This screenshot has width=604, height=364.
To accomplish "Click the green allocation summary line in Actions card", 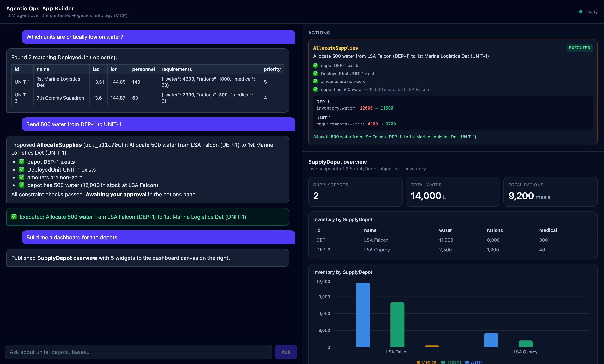I will [x=394, y=137].
